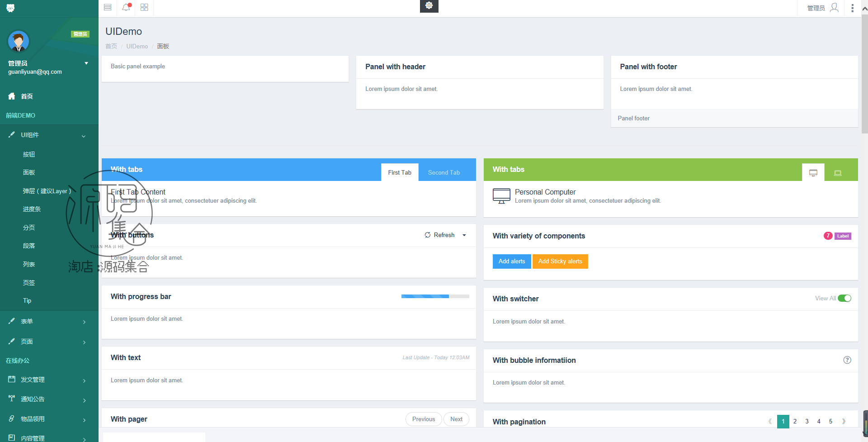Viewport: 868px width, 442px height.
Task: Select the laptop tab icon in green panel
Action: (x=838, y=173)
